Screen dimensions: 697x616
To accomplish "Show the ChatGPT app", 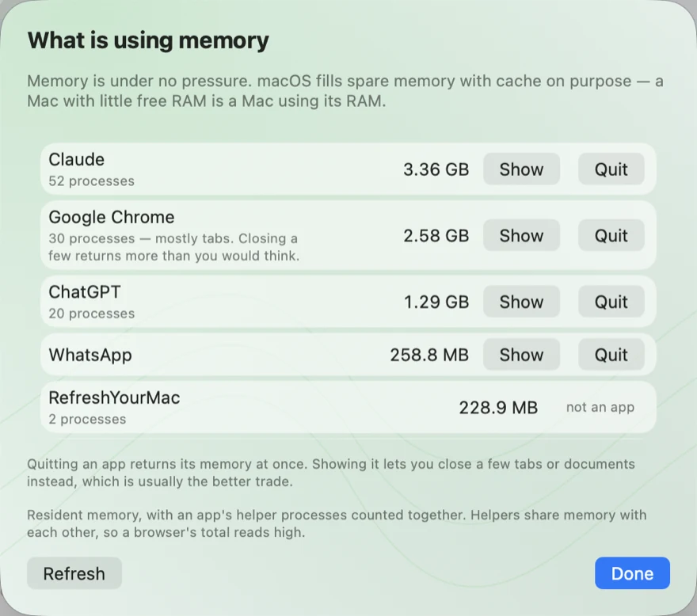I will point(521,302).
